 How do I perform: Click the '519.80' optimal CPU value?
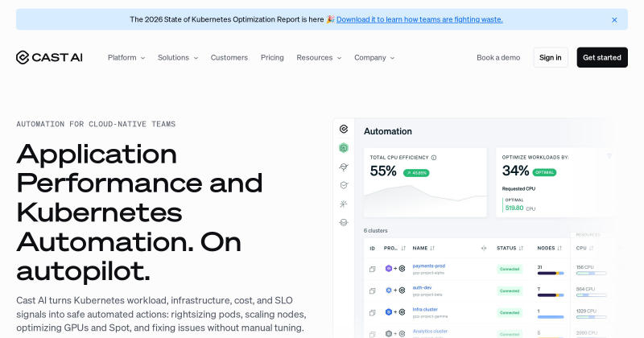point(514,208)
